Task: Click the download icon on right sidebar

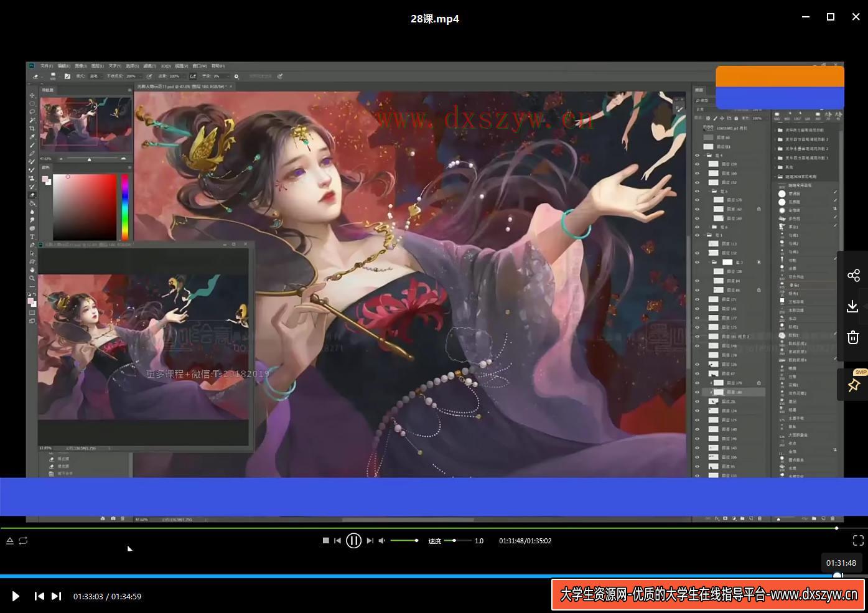Action: (853, 306)
